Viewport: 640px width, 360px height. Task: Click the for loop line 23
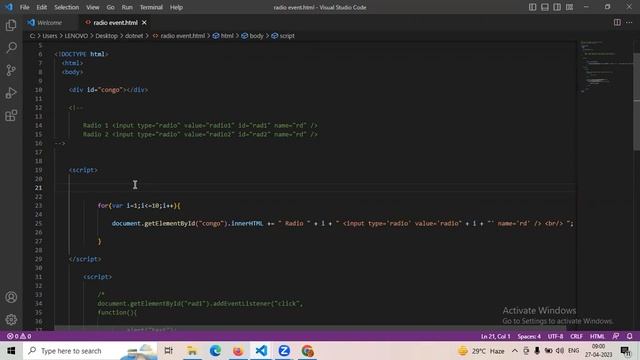pyautogui.click(x=139, y=205)
